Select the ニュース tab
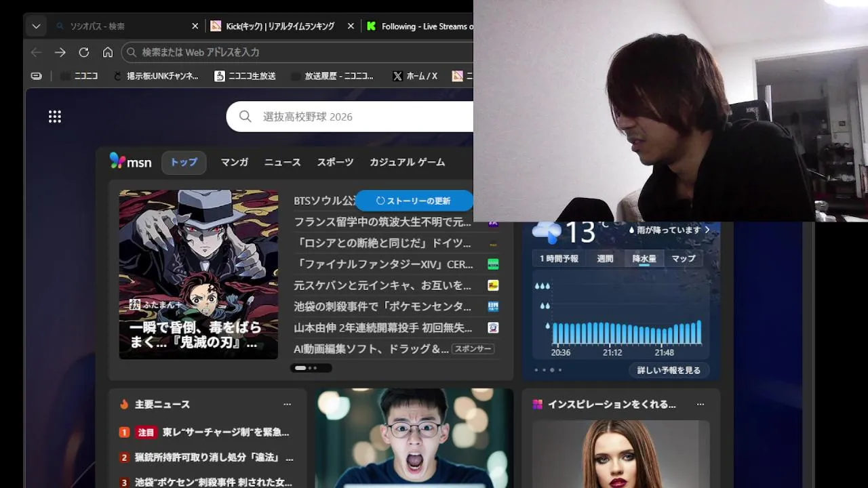 point(283,163)
